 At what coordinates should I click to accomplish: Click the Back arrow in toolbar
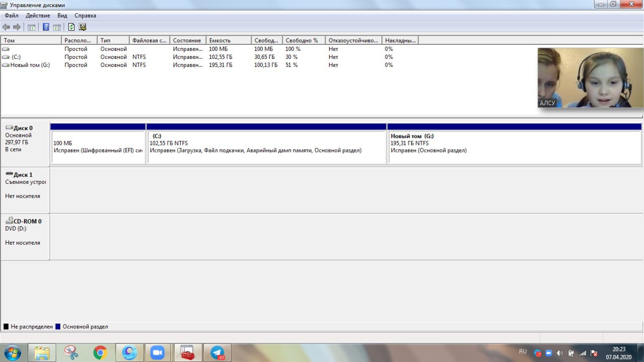[x=6, y=27]
